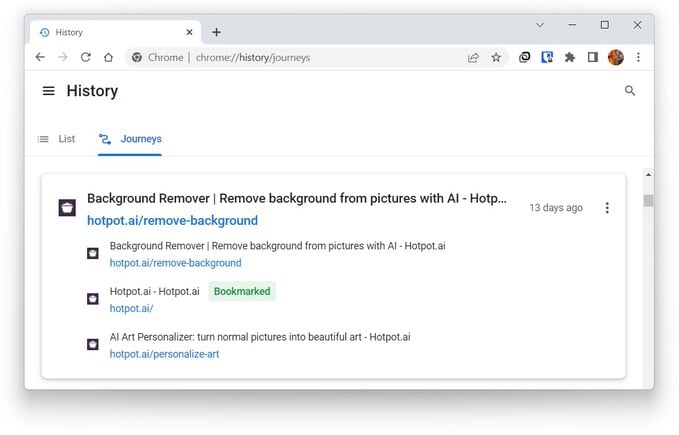The width and height of the screenshot is (679, 435).
Task: Click the favicon beside AI Art Personalizer
Action: click(x=93, y=344)
